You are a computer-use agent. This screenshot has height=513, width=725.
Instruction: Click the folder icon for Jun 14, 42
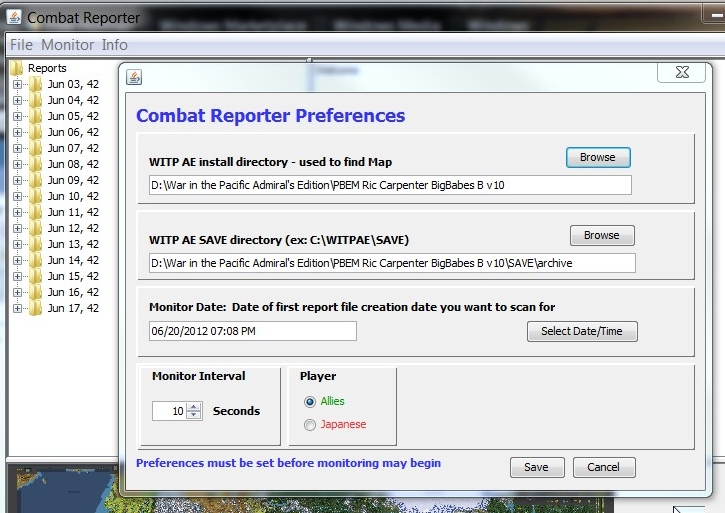point(36,260)
